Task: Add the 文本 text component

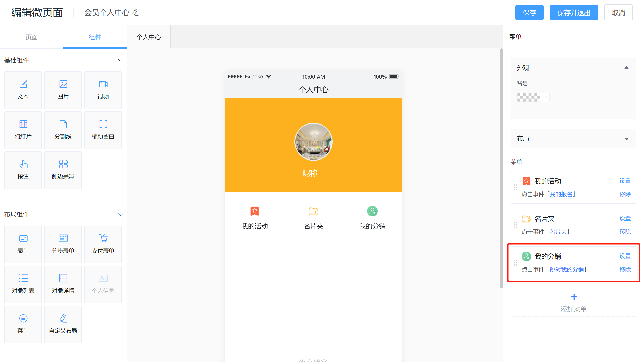Action: [23, 90]
